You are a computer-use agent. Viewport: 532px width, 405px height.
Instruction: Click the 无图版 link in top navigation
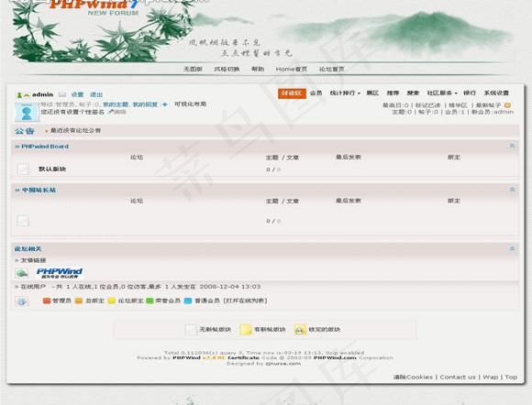(x=193, y=69)
